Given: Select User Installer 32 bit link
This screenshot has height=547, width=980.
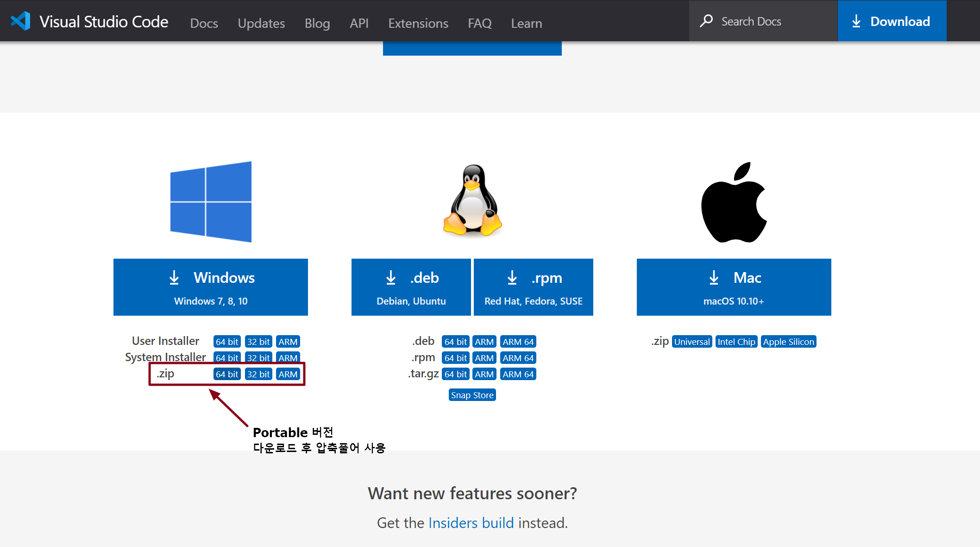Looking at the screenshot, I should (258, 342).
